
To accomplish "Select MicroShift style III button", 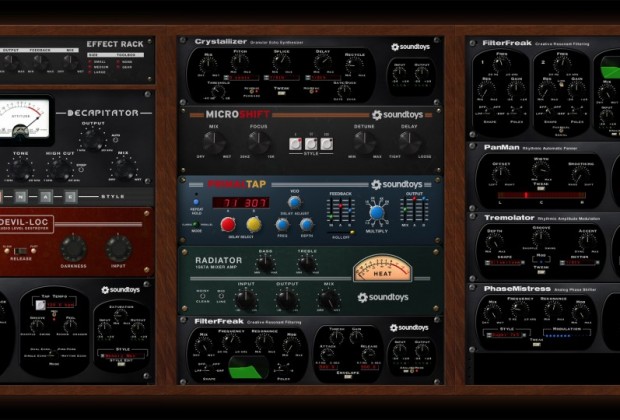I will [326, 144].
